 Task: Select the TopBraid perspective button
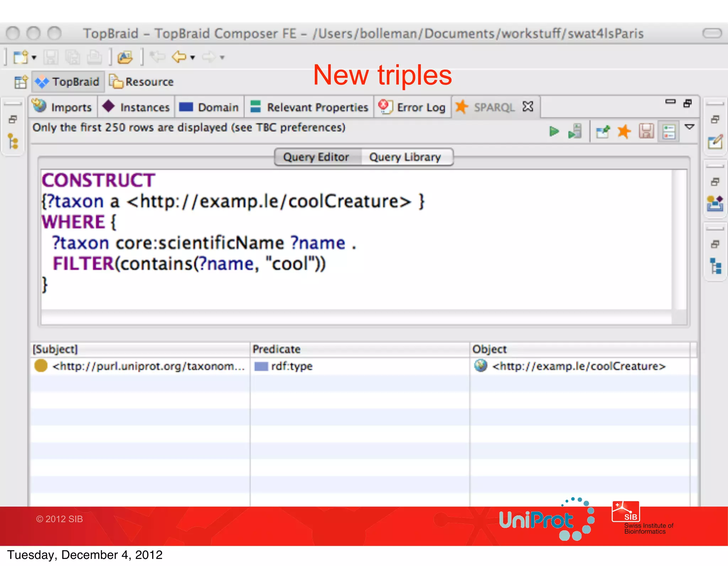point(68,82)
